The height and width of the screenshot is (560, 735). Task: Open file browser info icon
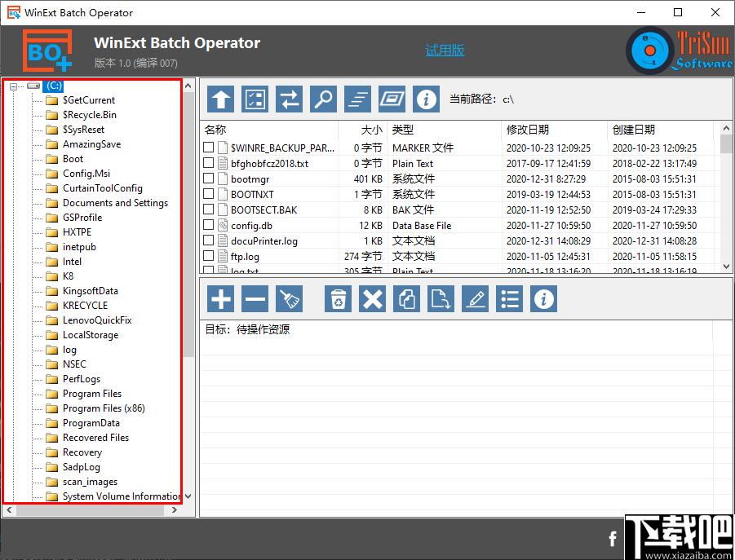click(x=426, y=99)
